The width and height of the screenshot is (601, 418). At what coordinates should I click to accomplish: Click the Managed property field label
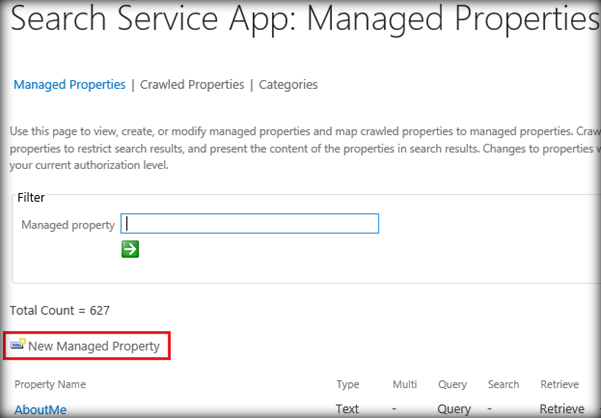(x=68, y=225)
